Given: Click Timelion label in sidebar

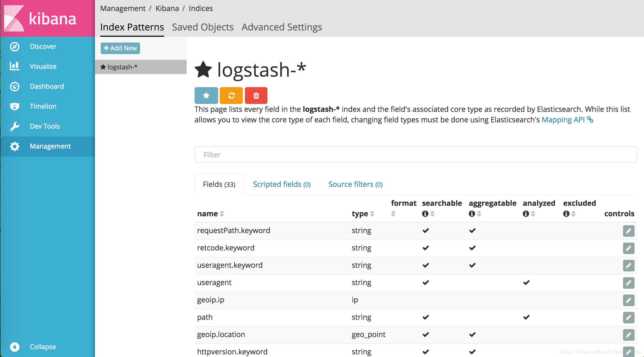Looking at the screenshot, I should click(43, 106).
